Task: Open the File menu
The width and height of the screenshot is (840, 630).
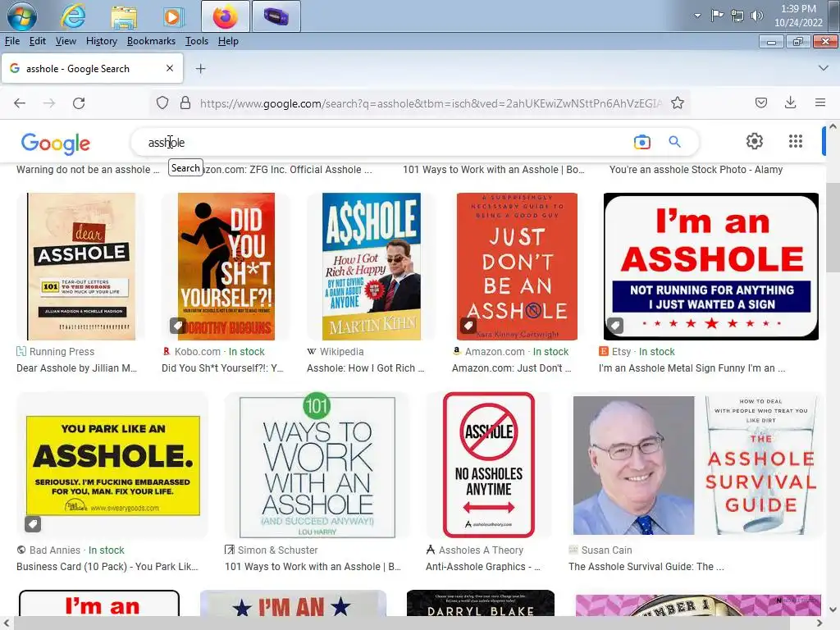Action: 12,41
